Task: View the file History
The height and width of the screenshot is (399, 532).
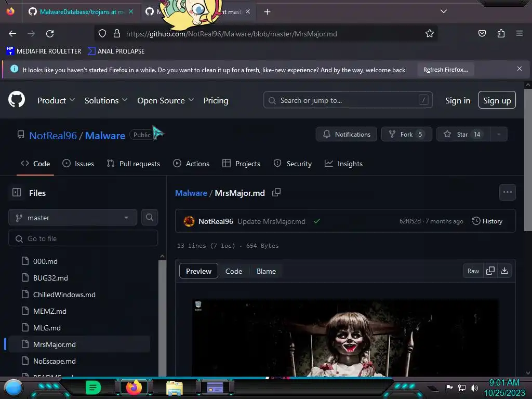Action: tap(487, 221)
